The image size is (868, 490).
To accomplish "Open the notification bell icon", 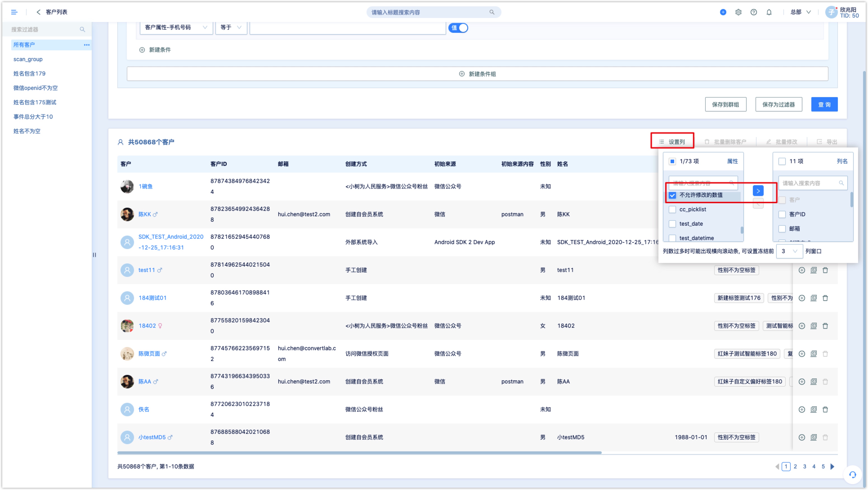I will (769, 12).
